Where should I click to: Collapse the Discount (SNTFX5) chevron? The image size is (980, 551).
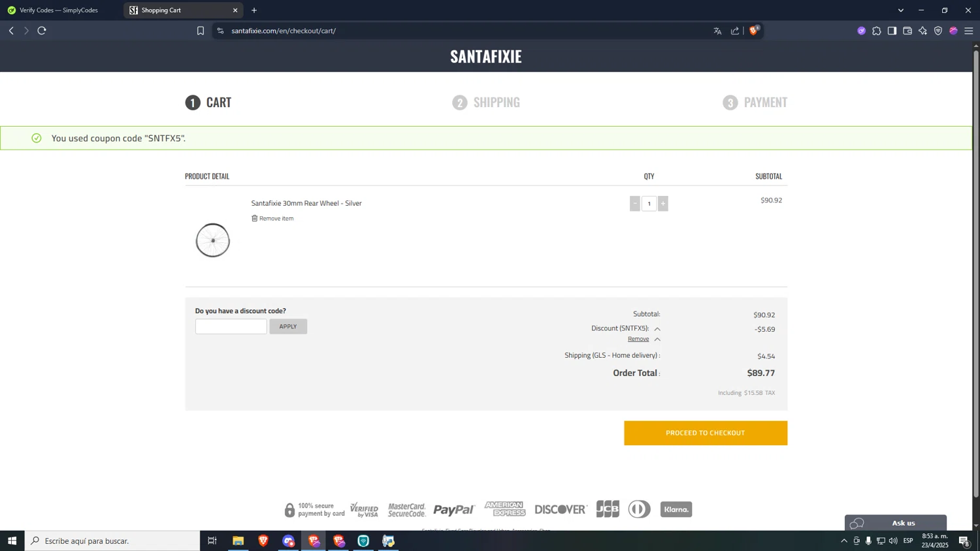657,329
